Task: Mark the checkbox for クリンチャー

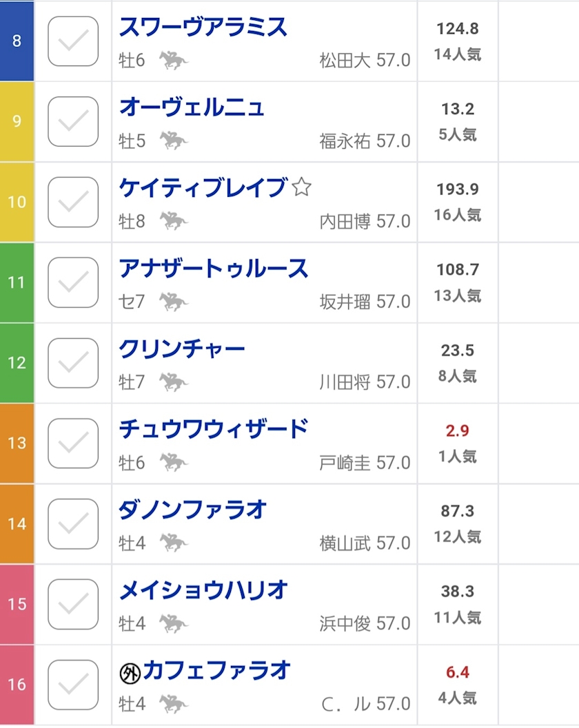Action: [x=73, y=362]
